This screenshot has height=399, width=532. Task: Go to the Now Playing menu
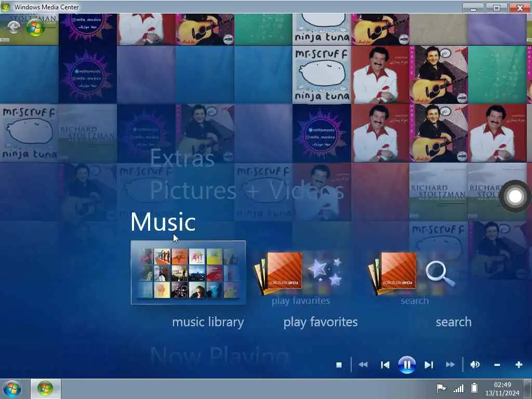(x=219, y=356)
